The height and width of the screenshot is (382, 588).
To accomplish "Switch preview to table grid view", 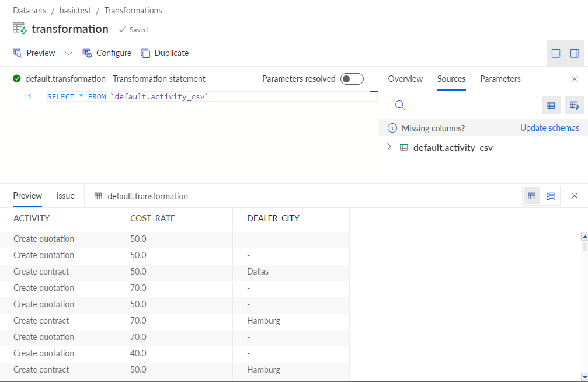I will [532, 196].
